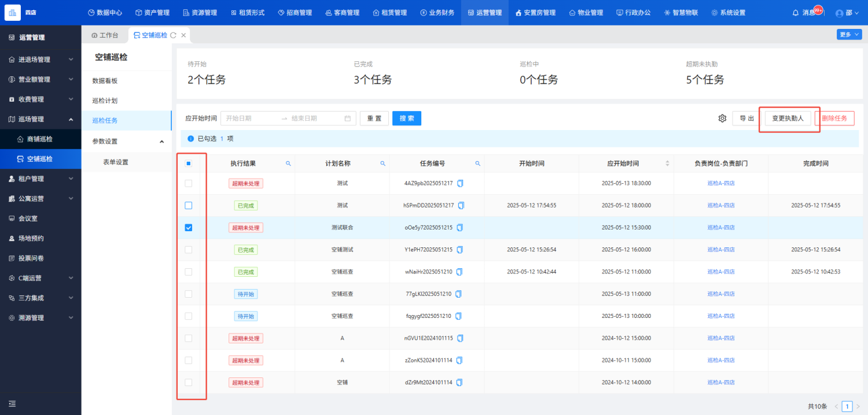
Task: Check the box for task 77gLKI2025051210
Action: tap(189, 294)
